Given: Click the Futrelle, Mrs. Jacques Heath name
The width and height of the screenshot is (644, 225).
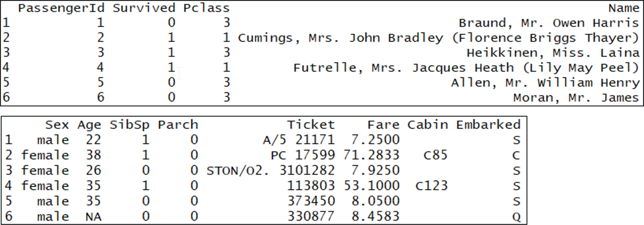Looking at the screenshot, I should (466, 68).
